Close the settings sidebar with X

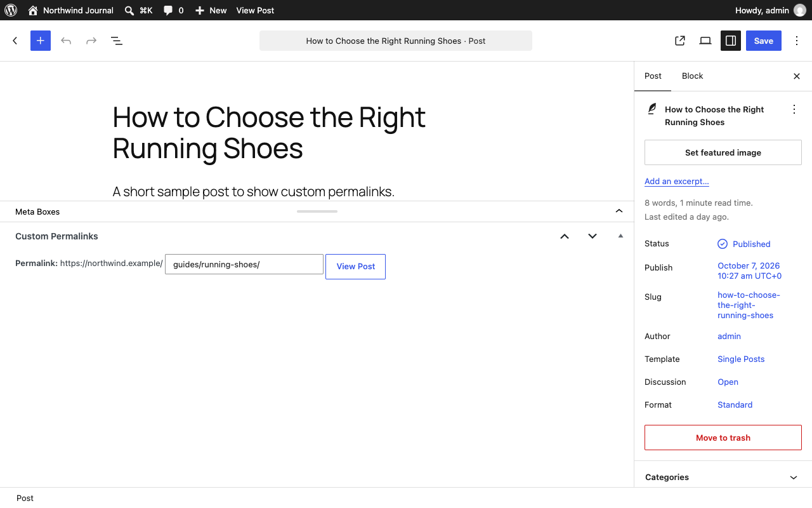coord(797,76)
